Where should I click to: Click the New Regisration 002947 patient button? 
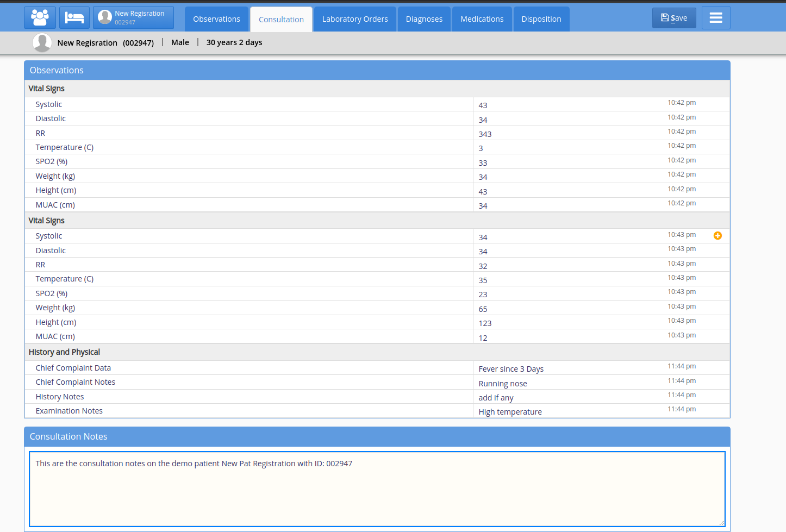click(133, 18)
